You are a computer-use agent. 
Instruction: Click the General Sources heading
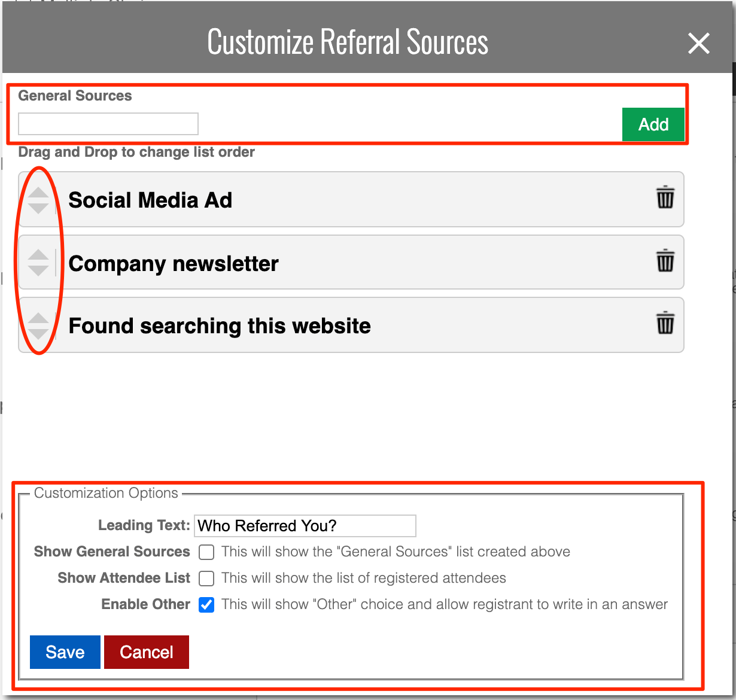pos(75,96)
